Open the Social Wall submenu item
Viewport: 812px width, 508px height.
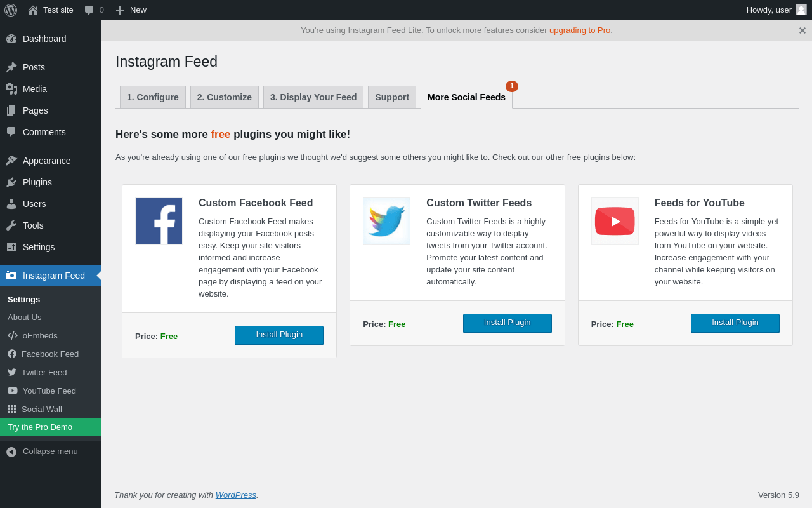(x=42, y=409)
